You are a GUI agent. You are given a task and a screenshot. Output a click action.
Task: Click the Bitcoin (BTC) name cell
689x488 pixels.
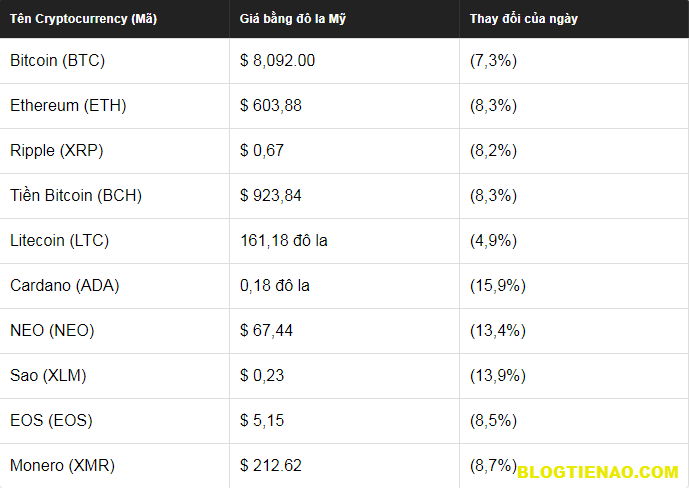[x=58, y=61]
